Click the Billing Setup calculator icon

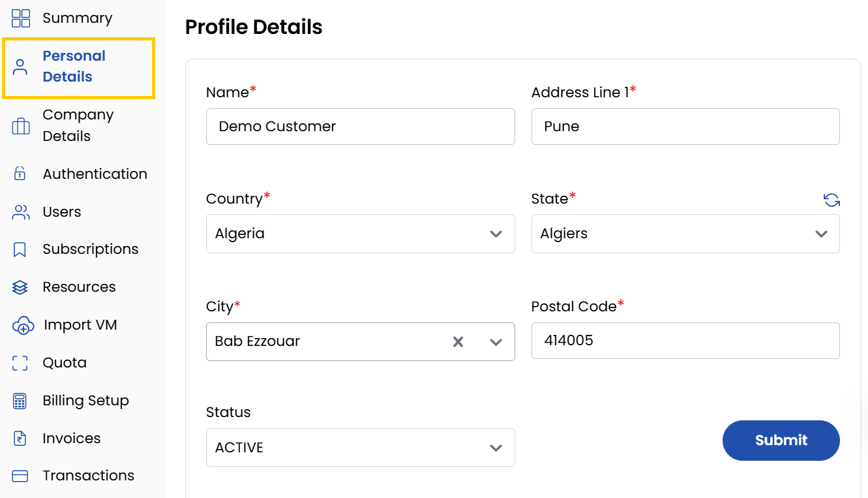[20, 400]
